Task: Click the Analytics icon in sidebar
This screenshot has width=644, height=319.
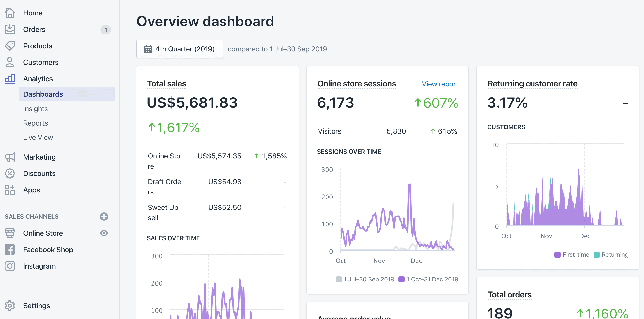Action: click(10, 78)
